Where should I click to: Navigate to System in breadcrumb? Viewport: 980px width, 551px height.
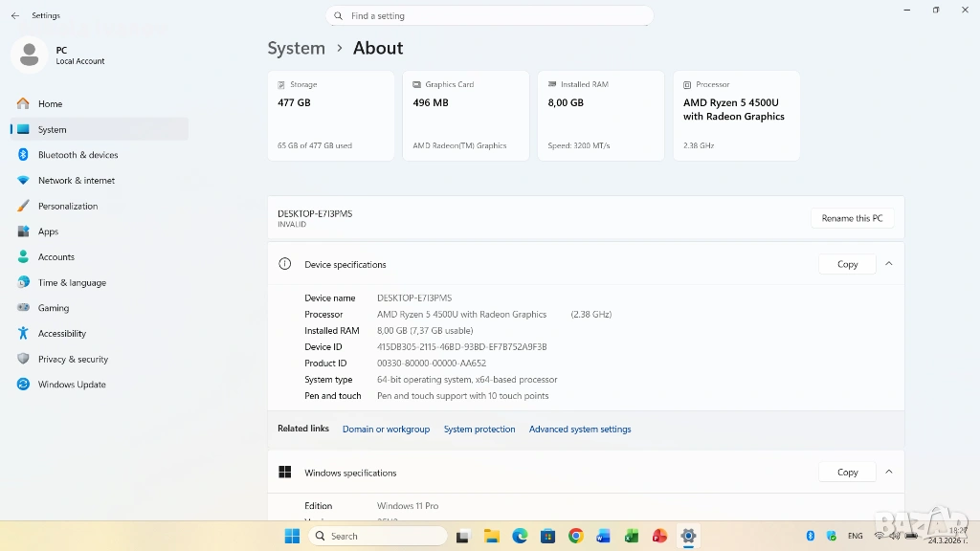coord(296,48)
